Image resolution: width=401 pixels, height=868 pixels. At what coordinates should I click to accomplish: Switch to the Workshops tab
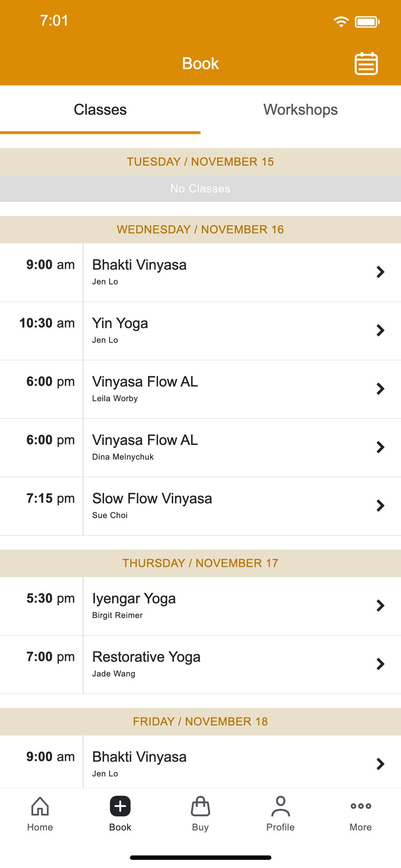300,110
